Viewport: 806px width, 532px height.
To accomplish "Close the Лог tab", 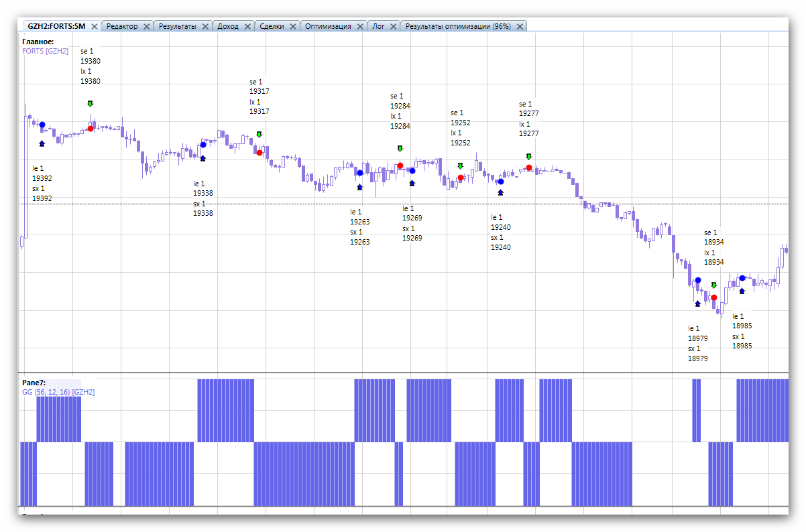I will pos(393,27).
